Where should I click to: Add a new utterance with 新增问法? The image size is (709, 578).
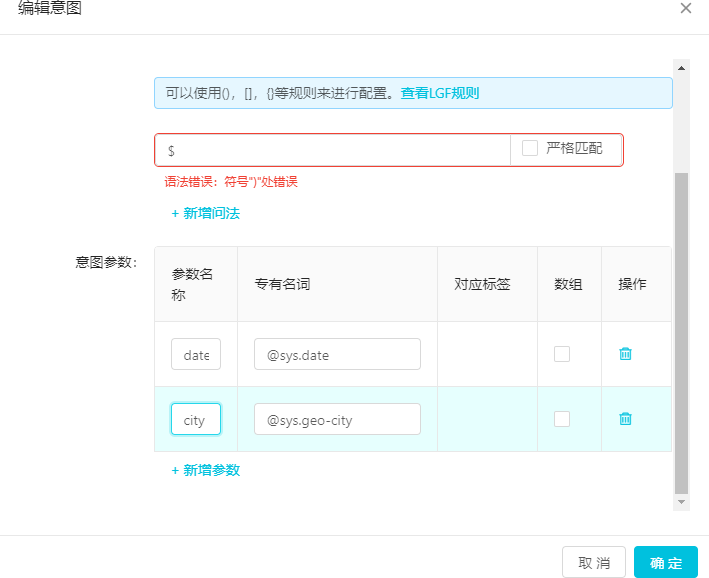click(x=206, y=213)
